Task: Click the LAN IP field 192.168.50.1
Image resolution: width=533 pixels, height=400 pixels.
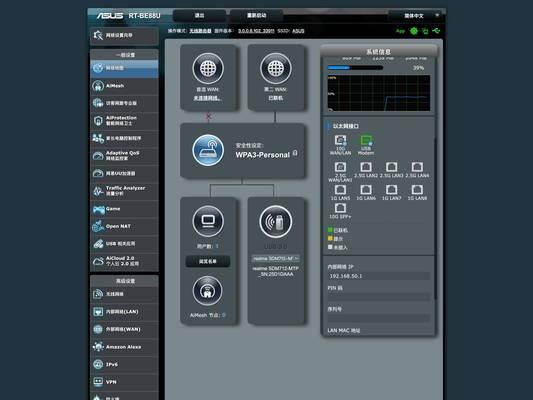Action: [x=378, y=276]
